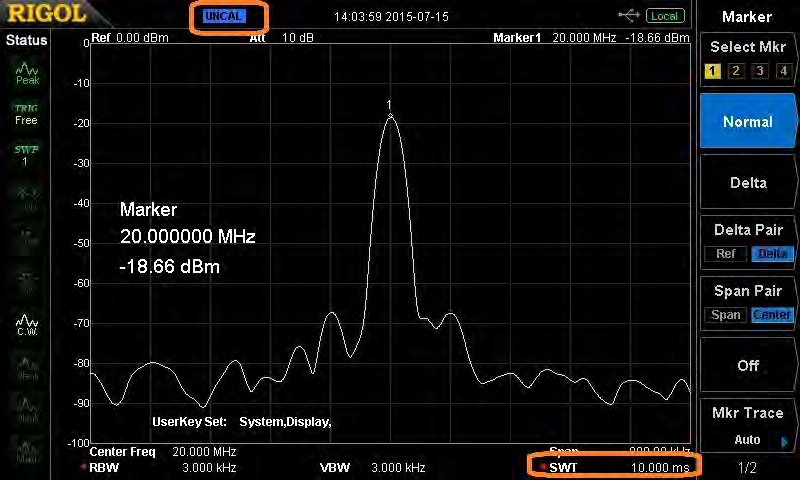Screen dimensions: 800x480
Task: Click the RBW 3.000 kHz readout
Action: tap(162, 467)
